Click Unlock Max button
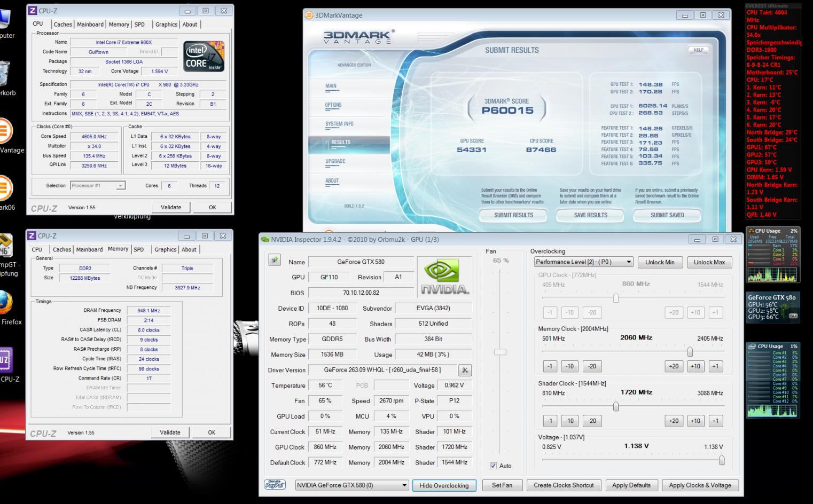This screenshot has height=504, width=813. pos(709,262)
